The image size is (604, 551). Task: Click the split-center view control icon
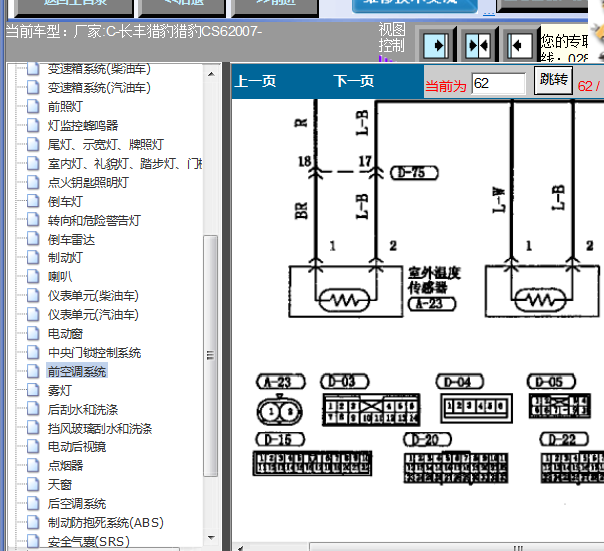tap(477, 45)
